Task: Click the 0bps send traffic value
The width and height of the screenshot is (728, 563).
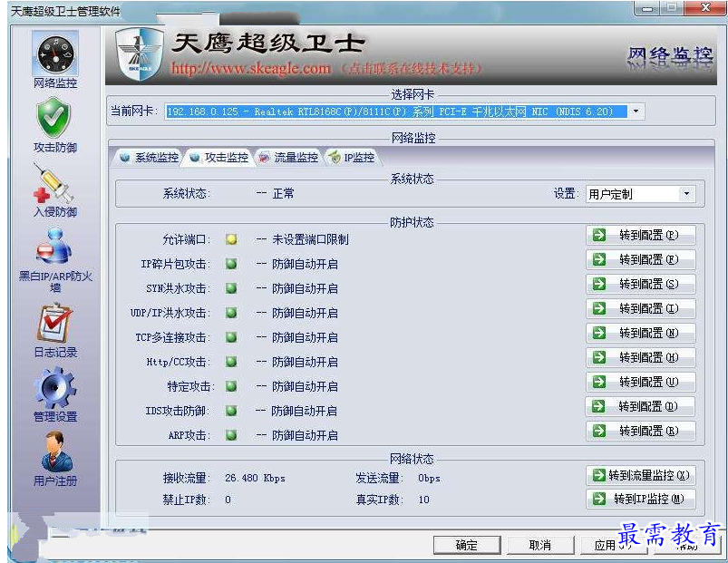Action: pyautogui.click(x=429, y=478)
